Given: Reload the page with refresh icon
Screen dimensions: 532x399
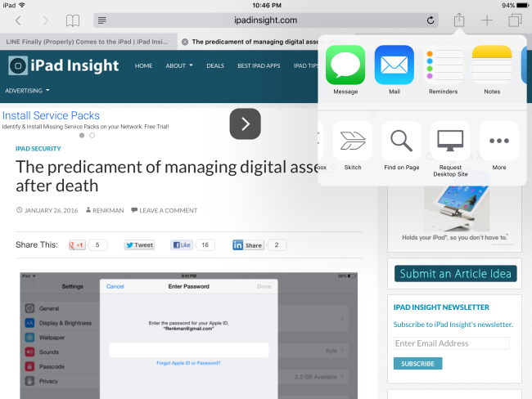Looking at the screenshot, I should [x=431, y=20].
